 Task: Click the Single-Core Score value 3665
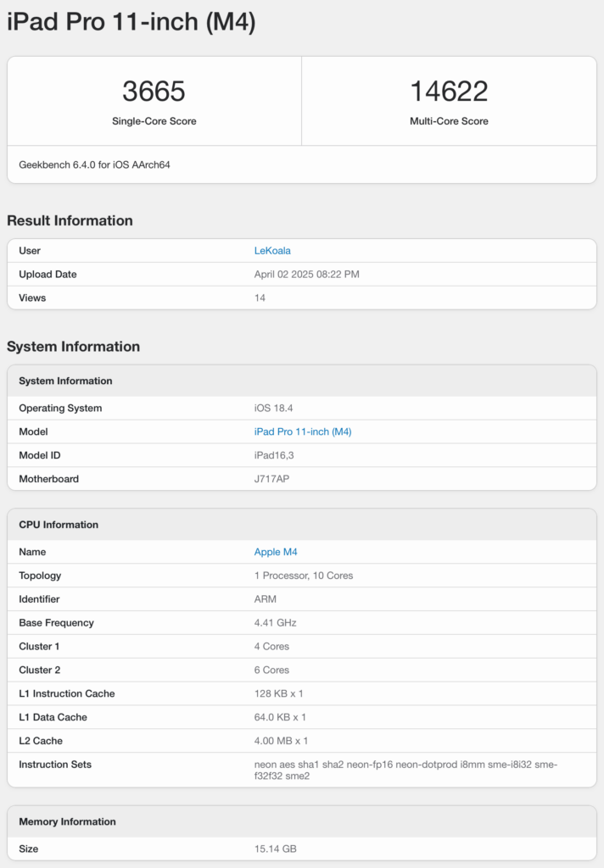coord(154,92)
